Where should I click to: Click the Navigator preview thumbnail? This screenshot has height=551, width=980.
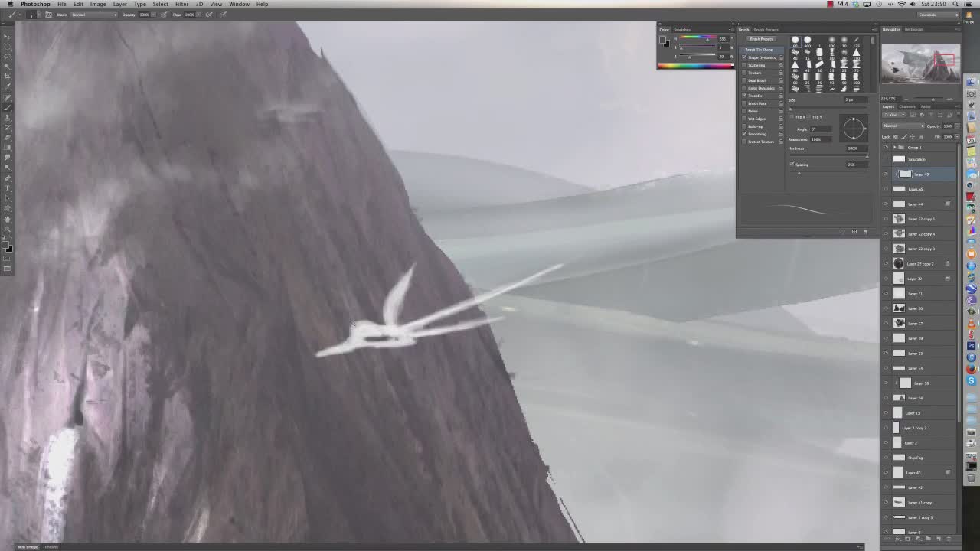(920, 64)
